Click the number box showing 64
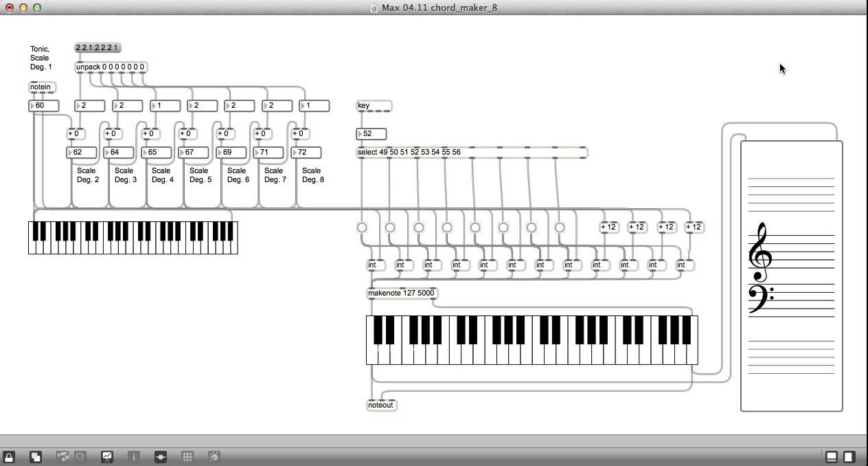 tap(119, 153)
